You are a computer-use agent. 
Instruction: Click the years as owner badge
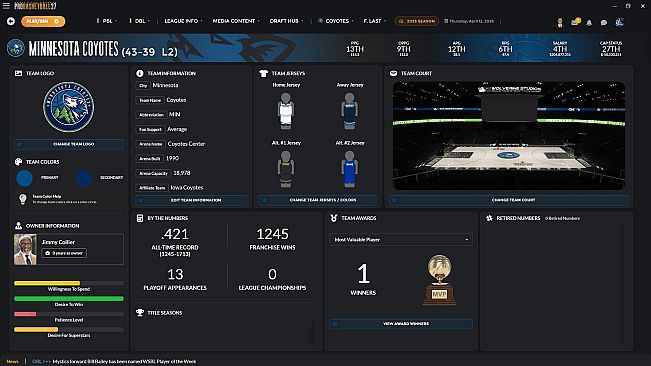pyautogui.click(x=64, y=253)
